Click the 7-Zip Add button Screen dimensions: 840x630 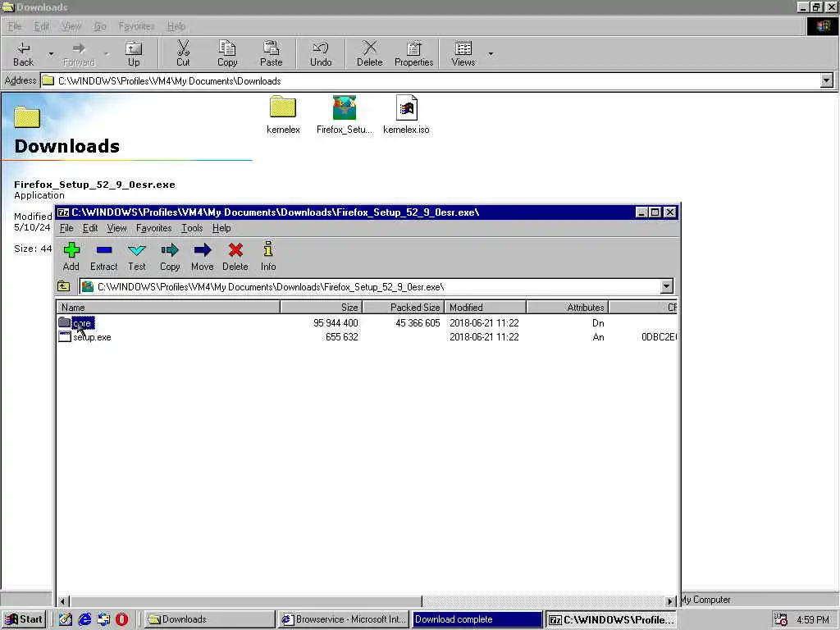point(71,257)
